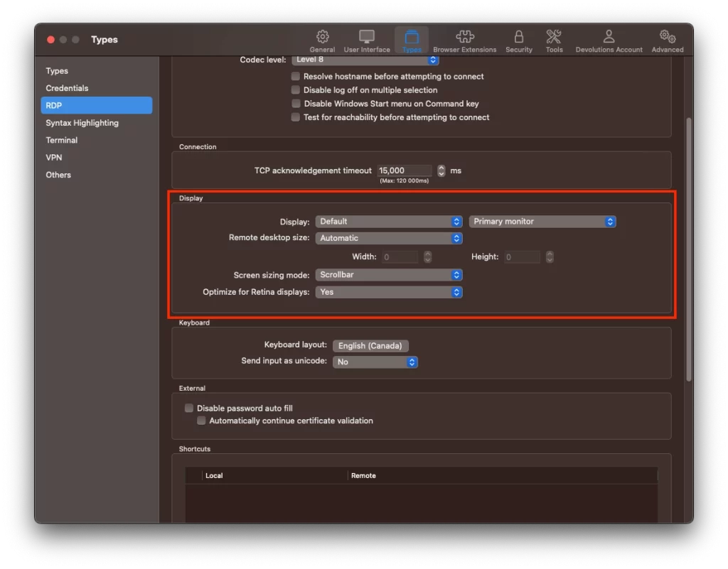This screenshot has height=569, width=728.
Task: Switch to the Syntax Highlighting section
Action: coord(81,122)
